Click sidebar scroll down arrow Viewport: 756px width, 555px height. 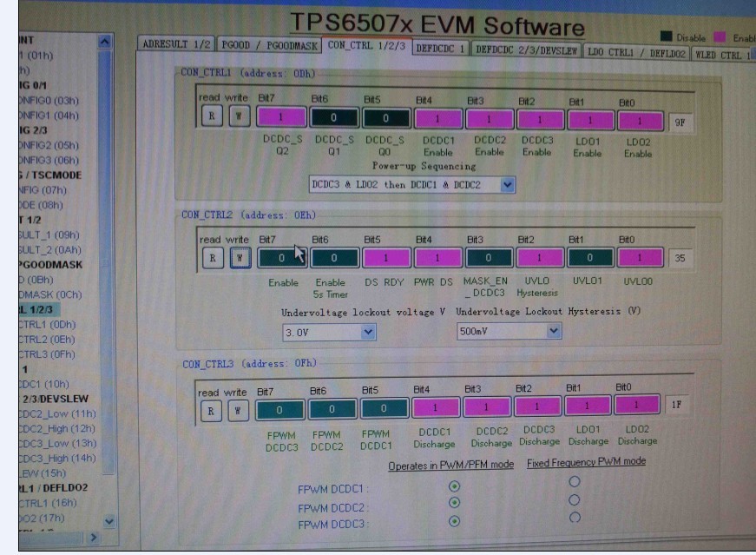[109, 521]
